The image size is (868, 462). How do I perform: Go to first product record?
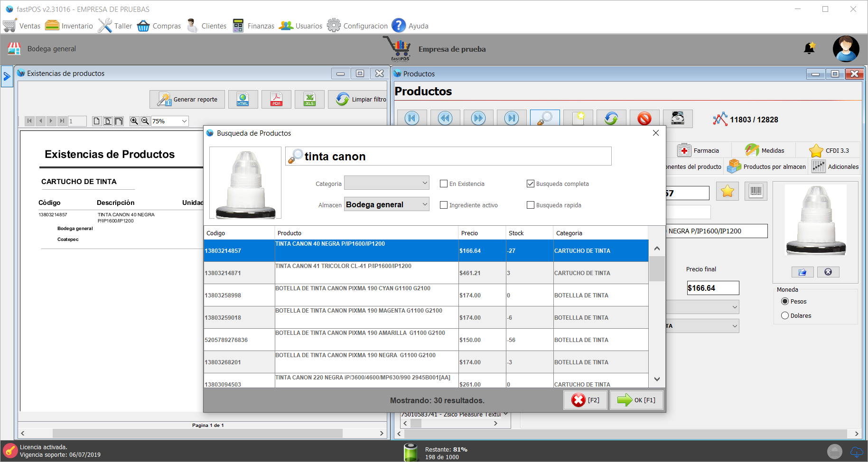412,118
